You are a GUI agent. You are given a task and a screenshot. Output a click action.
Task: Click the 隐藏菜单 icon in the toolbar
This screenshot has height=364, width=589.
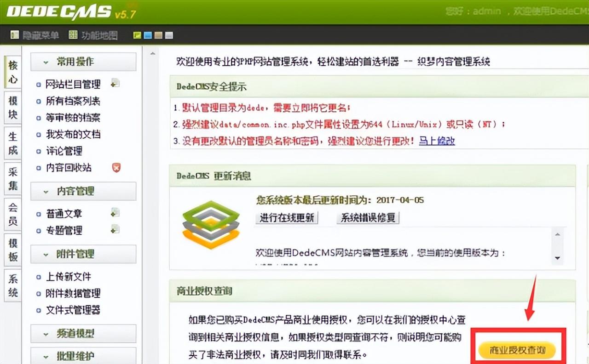[x=14, y=35]
